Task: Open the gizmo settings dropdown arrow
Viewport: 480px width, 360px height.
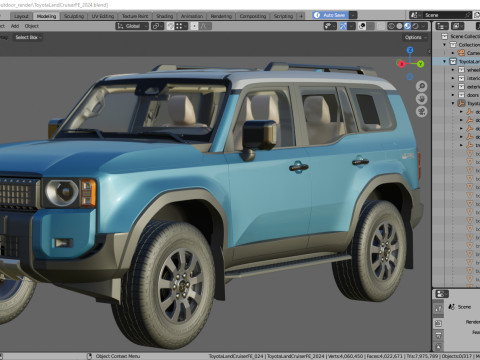Action: [x=351, y=26]
